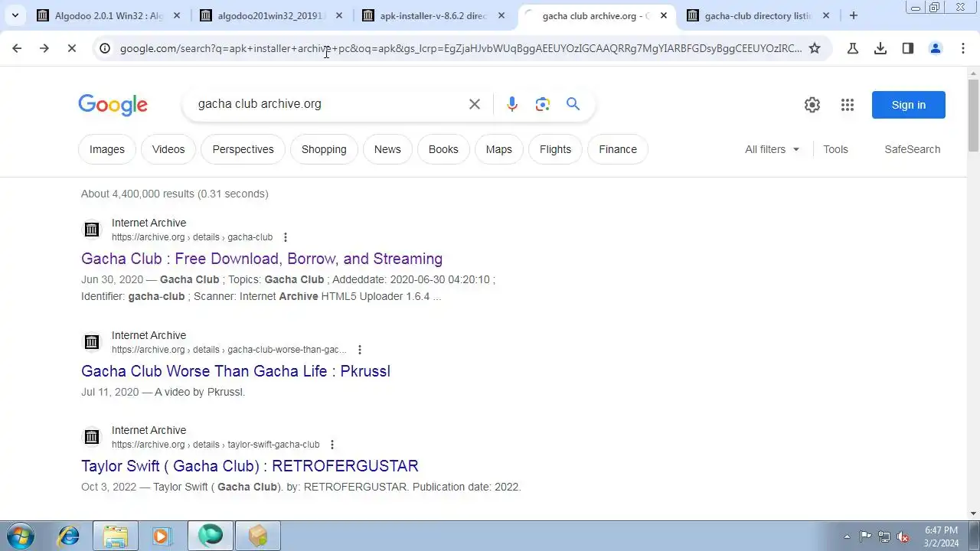
Task: Expand the All filters dropdown
Action: 772,149
